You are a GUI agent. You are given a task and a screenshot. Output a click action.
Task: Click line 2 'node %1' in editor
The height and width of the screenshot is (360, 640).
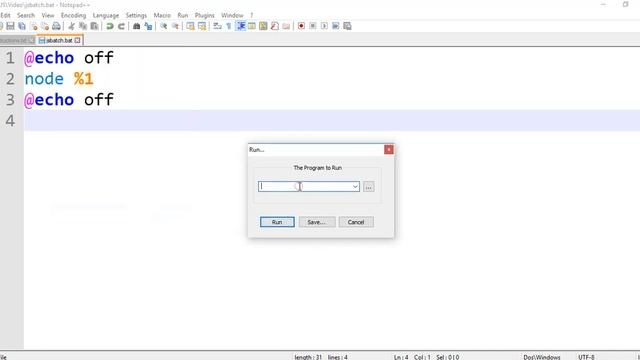click(59, 79)
